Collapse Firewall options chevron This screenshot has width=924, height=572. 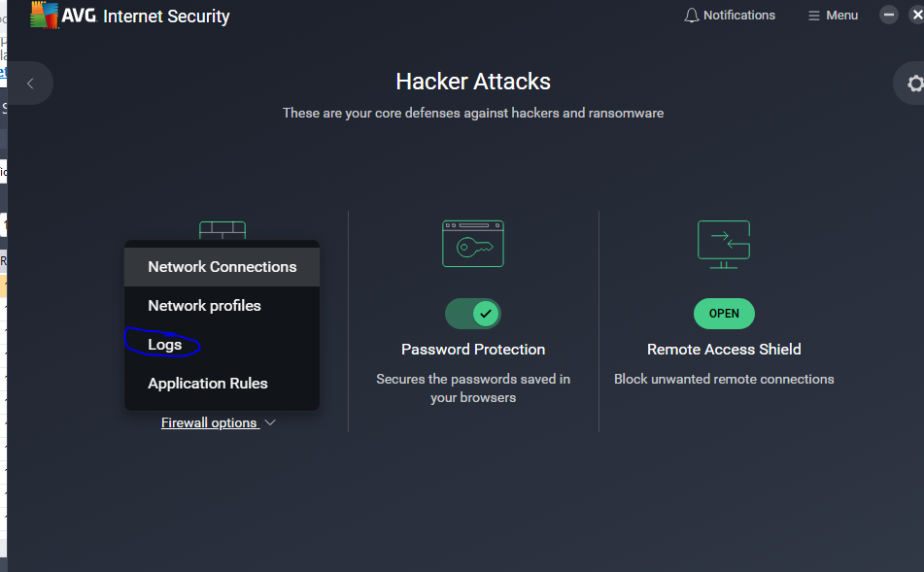click(270, 423)
